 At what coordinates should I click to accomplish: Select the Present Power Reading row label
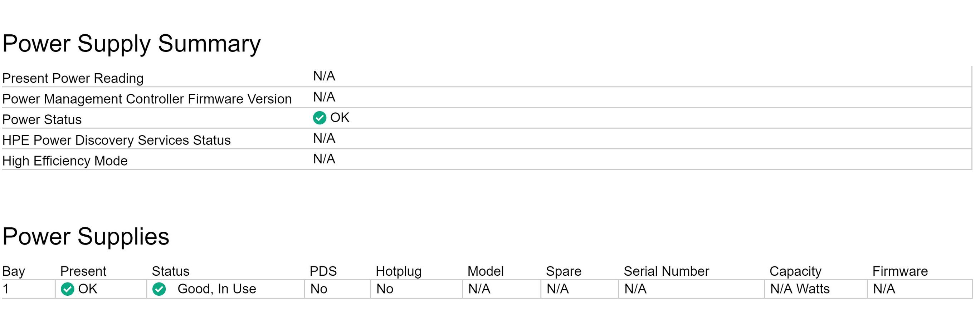73,78
